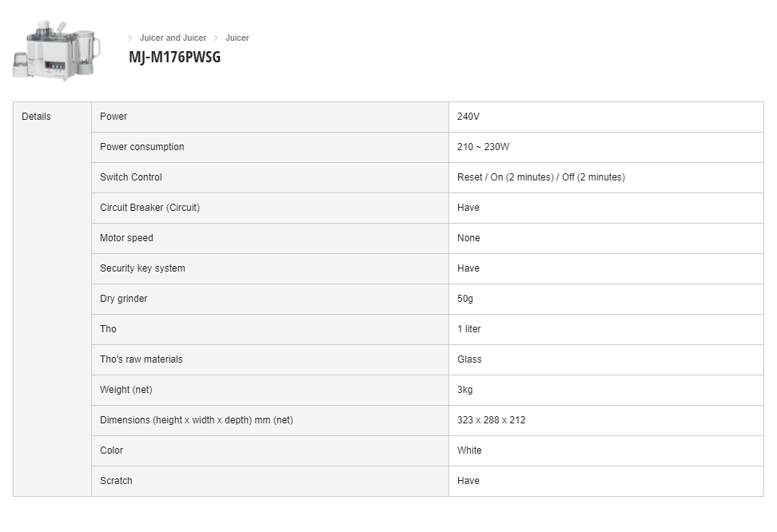Select the 'Security key system' row label
This screenshot has height=532, width=777.
click(x=270, y=268)
